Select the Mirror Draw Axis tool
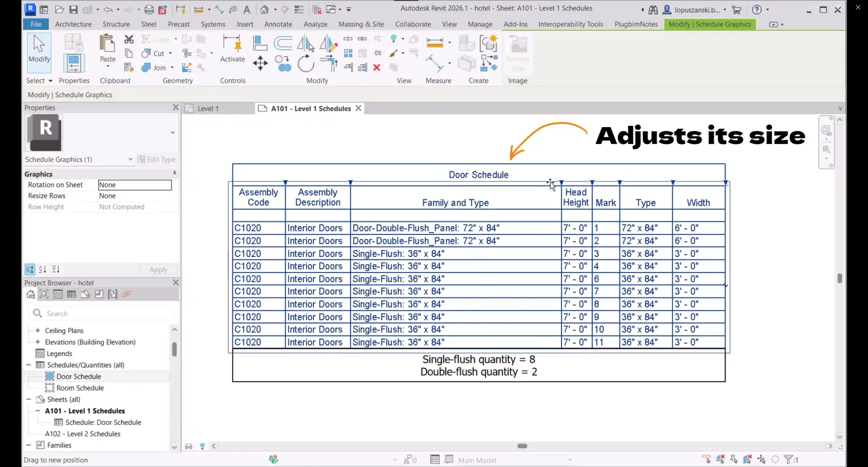 coord(328,43)
